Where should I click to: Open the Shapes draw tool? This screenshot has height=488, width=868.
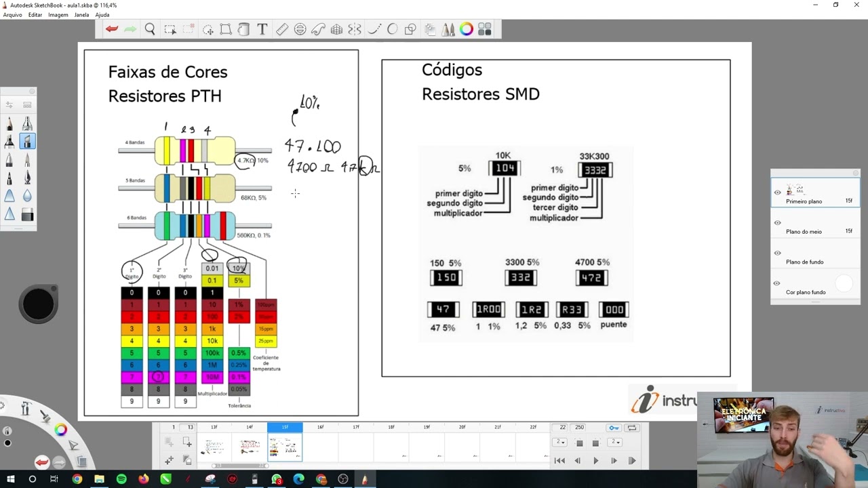click(x=410, y=29)
